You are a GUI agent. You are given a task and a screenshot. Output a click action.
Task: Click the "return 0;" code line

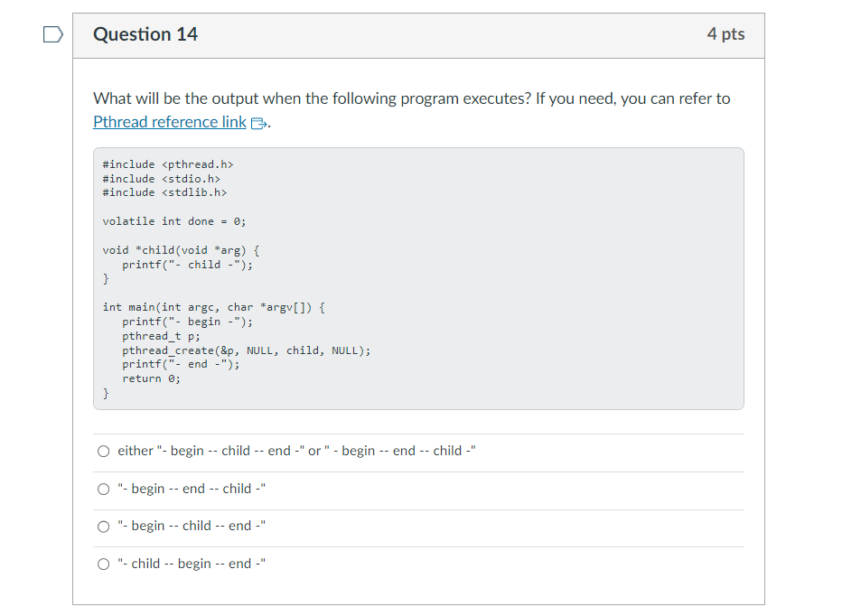pyautogui.click(x=151, y=378)
